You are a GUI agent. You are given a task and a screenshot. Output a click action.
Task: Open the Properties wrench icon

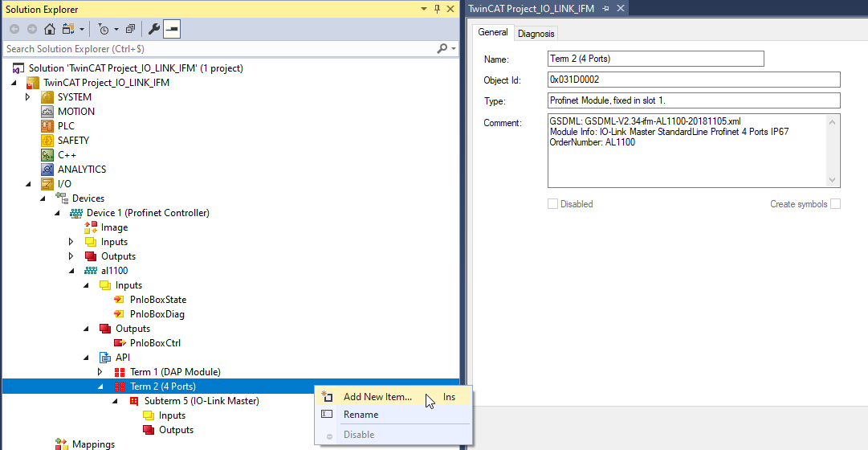155,29
